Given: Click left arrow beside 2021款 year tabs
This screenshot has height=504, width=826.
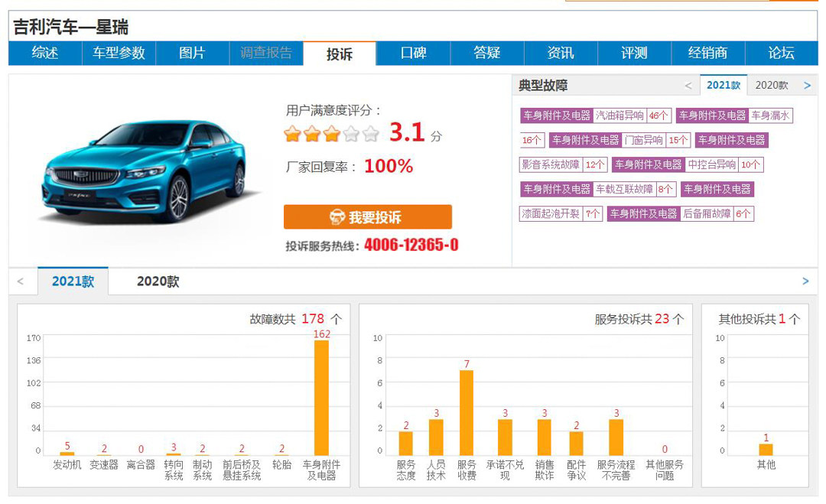Looking at the screenshot, I should 21,281.
